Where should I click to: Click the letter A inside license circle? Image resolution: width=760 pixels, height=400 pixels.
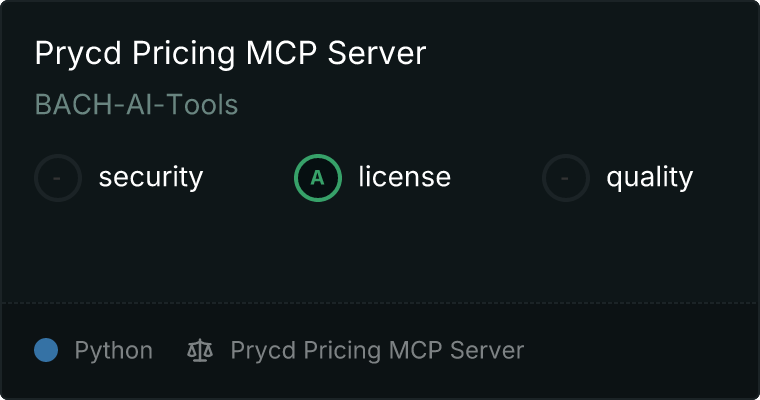317,178
